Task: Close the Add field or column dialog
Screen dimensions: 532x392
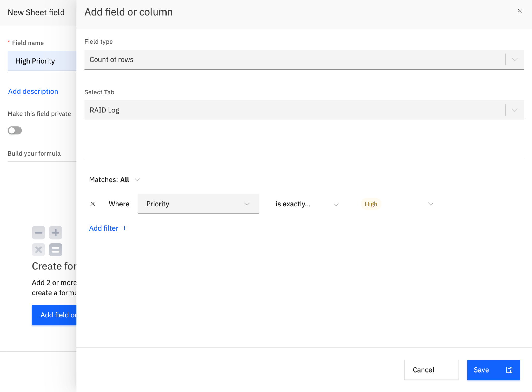Action: (x=520, y=11)
